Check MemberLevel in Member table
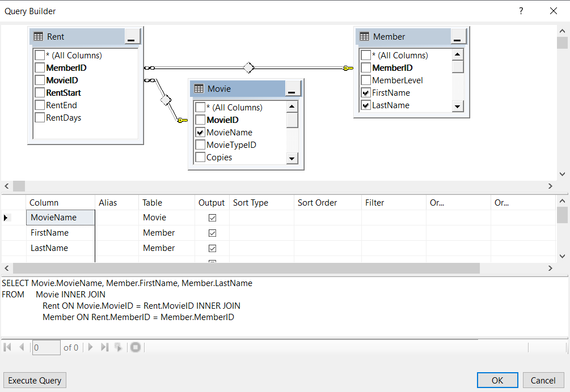This screenshot has width=570, height=392. 366,80
